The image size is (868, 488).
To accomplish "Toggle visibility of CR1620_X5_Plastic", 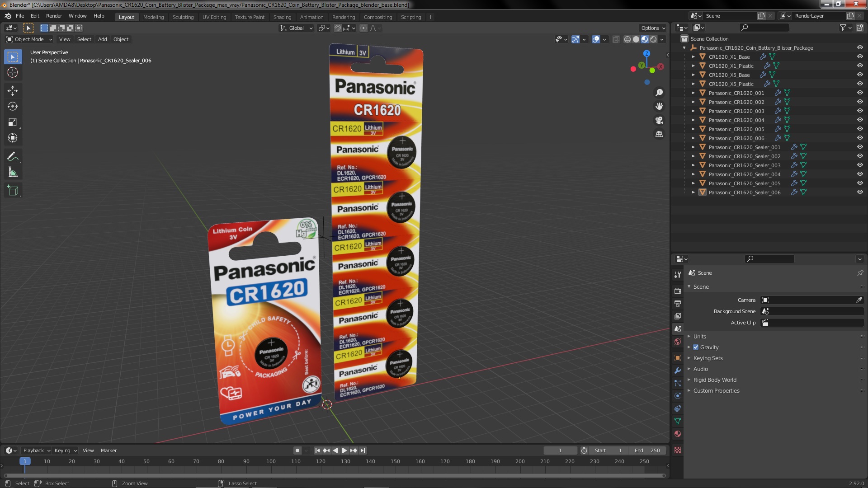I will [x=860, y=84].
